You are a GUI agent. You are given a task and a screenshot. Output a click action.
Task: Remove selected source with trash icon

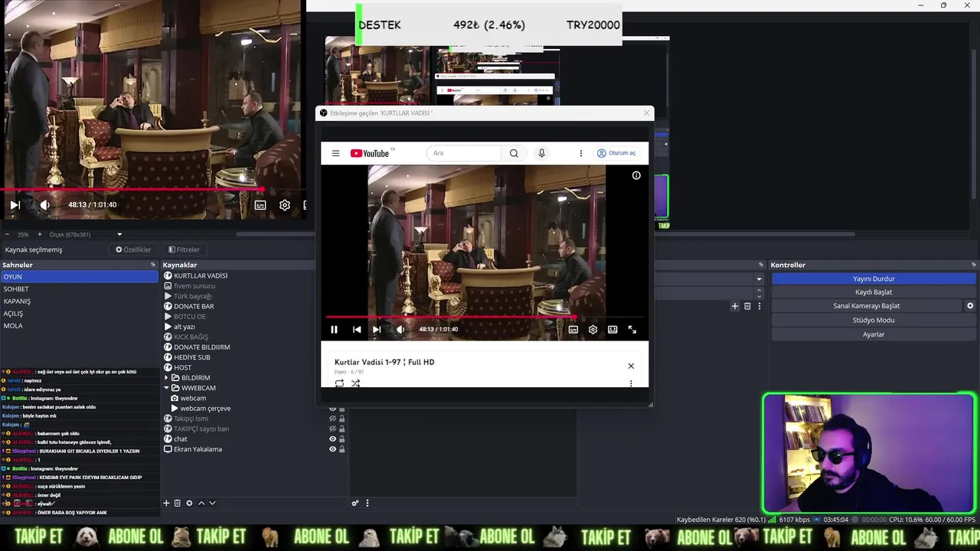click(x=177, y=503)
